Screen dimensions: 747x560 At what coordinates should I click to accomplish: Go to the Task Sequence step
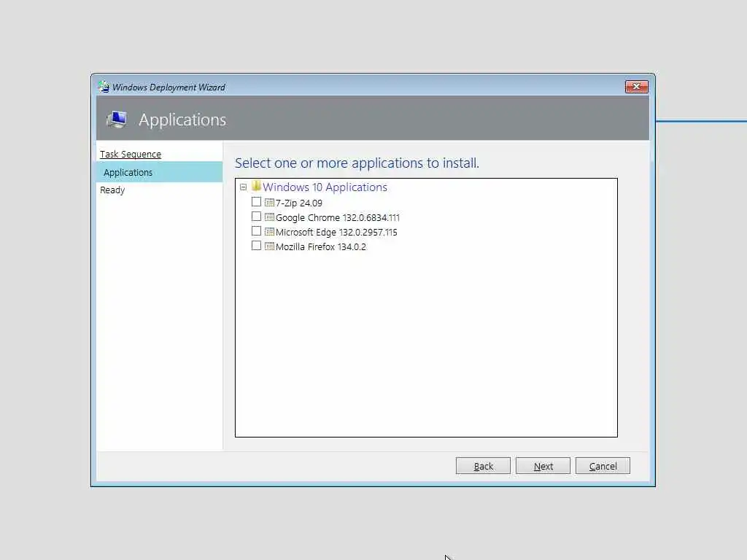click(131, 155)
